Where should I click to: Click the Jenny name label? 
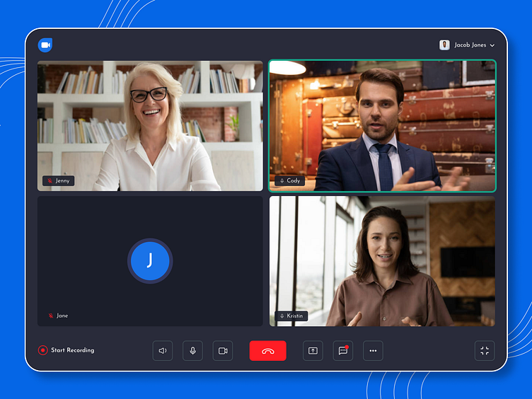tap(62, 181)
